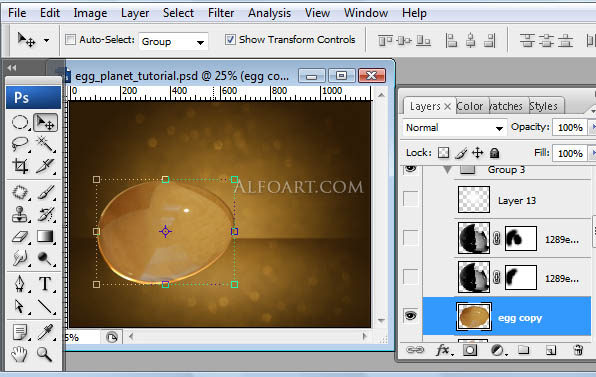Uncheck Show Transform Controls
596x377 pixels.
tap(230, 40)
